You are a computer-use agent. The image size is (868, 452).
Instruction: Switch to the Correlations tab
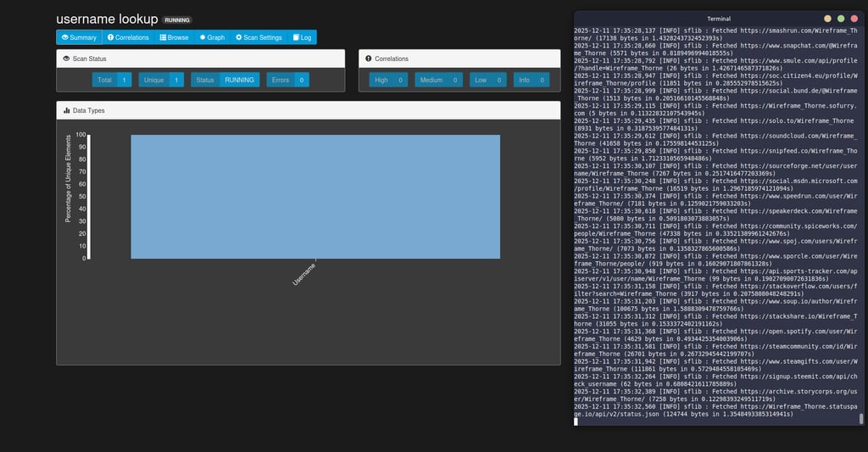coord(128,37)
